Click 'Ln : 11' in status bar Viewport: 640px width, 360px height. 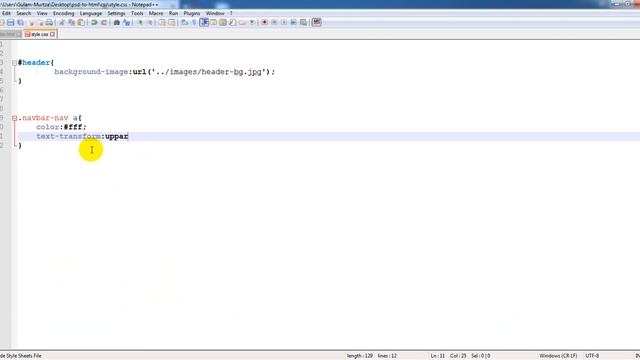pyautogui.click(x=438, y=356)
